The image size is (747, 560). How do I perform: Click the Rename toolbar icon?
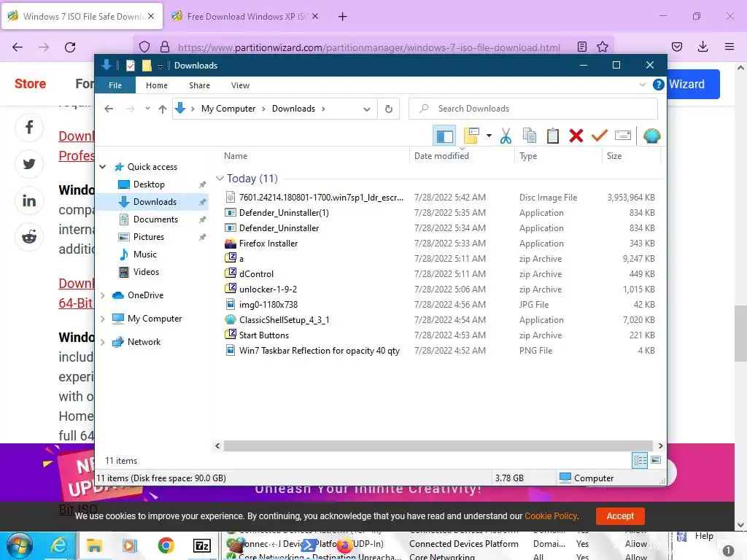(x=623, y=136)
